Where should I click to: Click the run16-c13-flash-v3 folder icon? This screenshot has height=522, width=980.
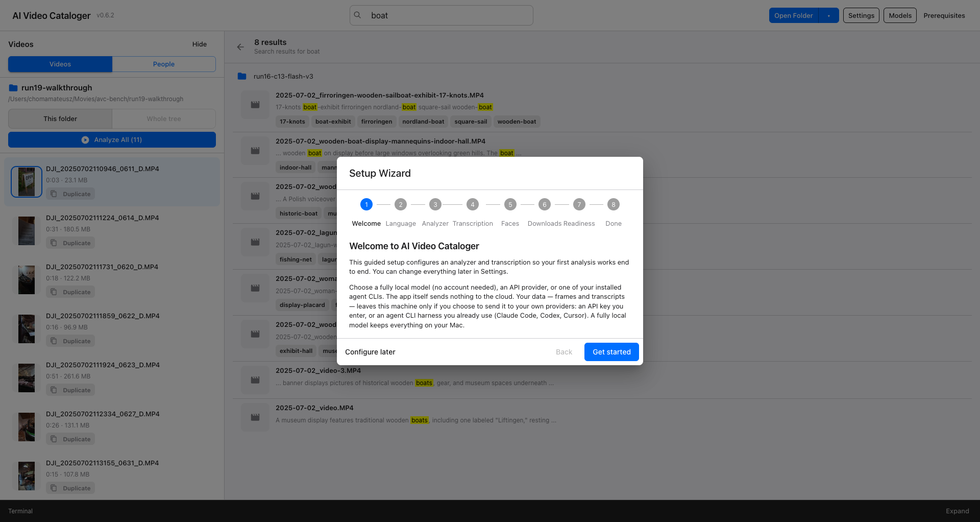[242, 77]
